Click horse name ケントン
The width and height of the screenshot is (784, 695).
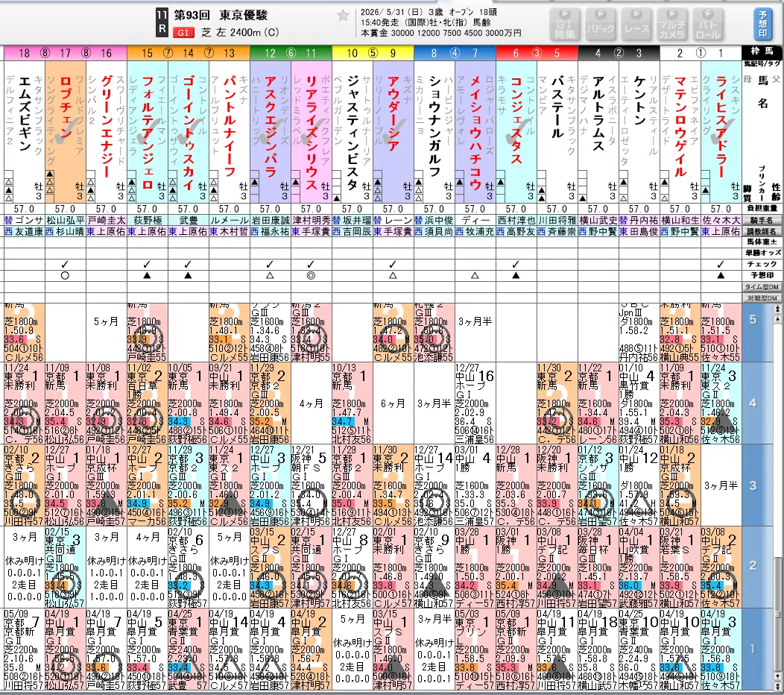coord(639,101)
